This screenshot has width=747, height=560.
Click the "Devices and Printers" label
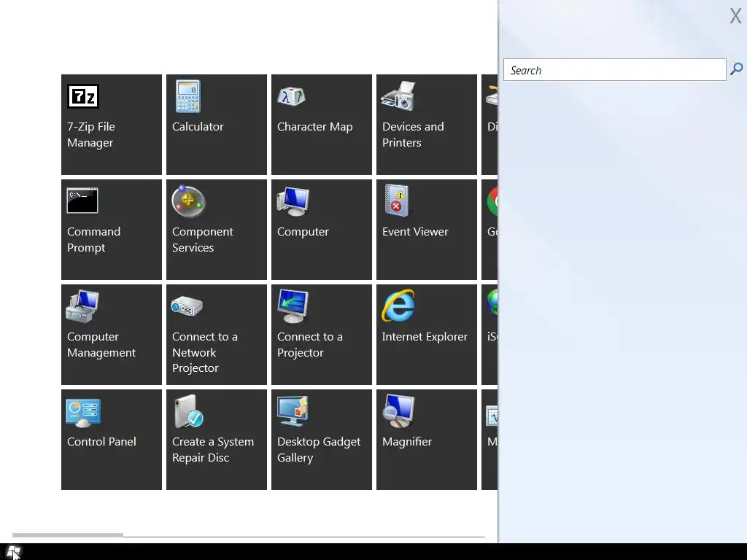click(x=413, y=135)
